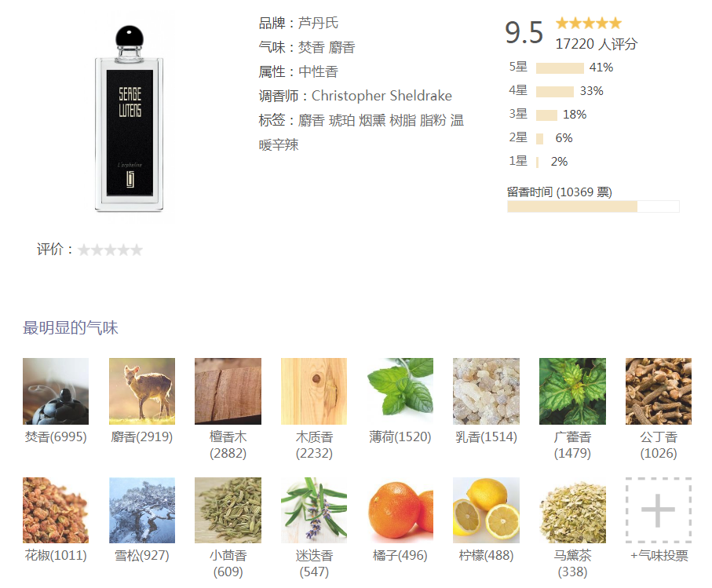Viewport: 712px width, 588px height.
Task: Click the 乳香 frankincense resin icon
Action: tap(486, 391)
